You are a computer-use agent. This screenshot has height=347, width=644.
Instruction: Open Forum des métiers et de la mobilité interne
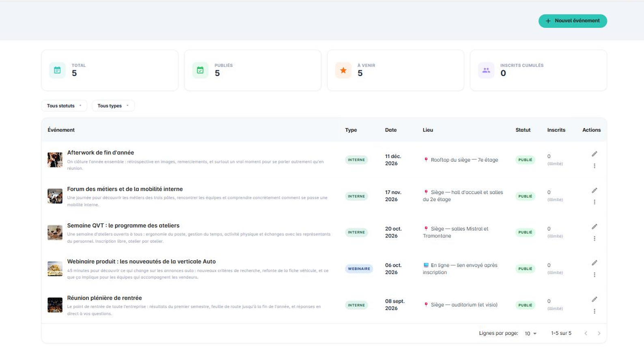(x=125, y=189)
